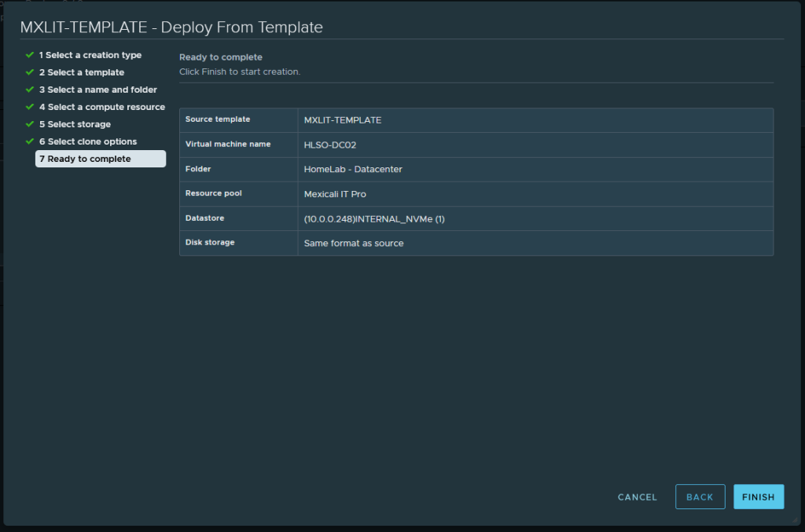Go back using the Back button
Screen dimensions: 805x532
point(700,497)
